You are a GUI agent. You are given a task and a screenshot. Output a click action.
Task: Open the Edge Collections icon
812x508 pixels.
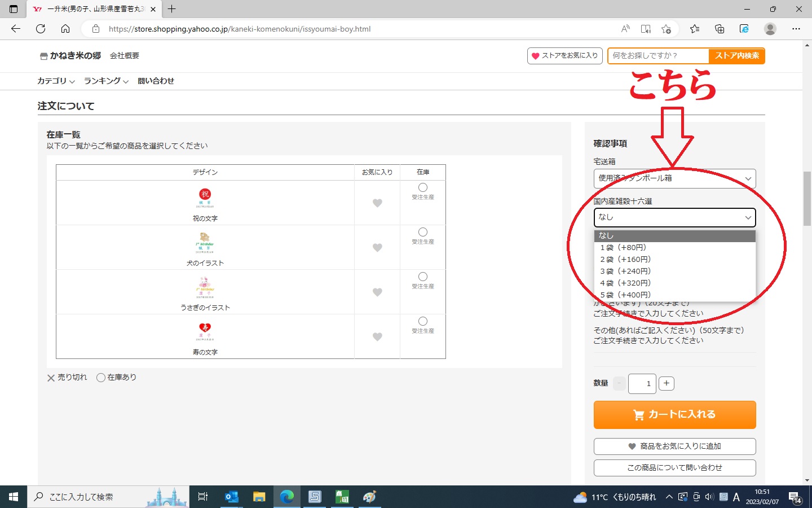pyautogui.click(x=720, y=29)
